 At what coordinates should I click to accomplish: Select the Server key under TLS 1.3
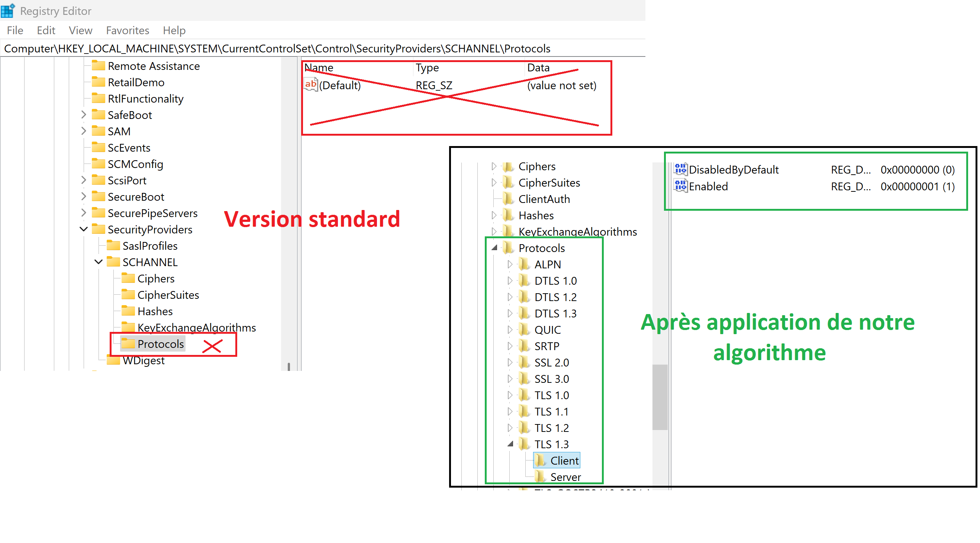tap(565, 477)
